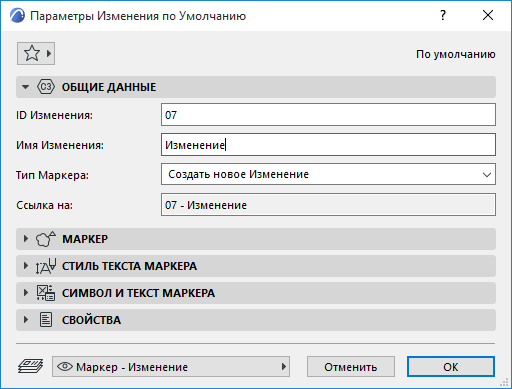The width and height of the screenshot is (512, 389).
Task: Click the symbol icon of СИМВОЛ И ТЕКСТ
Action: pyautogui.click(x=46, y=293)
